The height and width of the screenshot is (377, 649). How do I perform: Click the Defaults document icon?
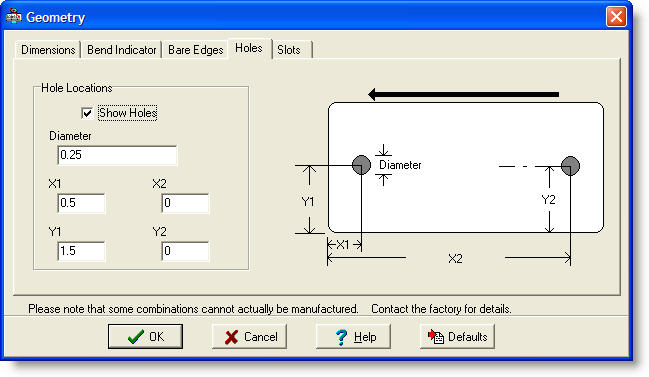[436, 336]
